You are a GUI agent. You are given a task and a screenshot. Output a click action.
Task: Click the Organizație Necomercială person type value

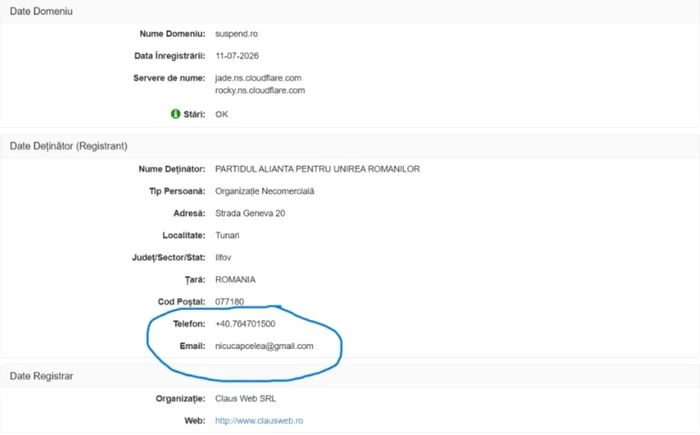point(265,191)
